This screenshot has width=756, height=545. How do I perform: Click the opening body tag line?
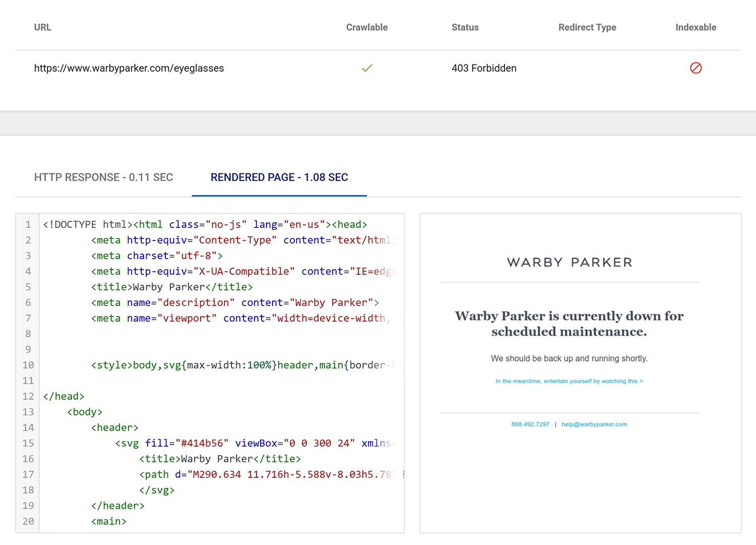(85, 412)
